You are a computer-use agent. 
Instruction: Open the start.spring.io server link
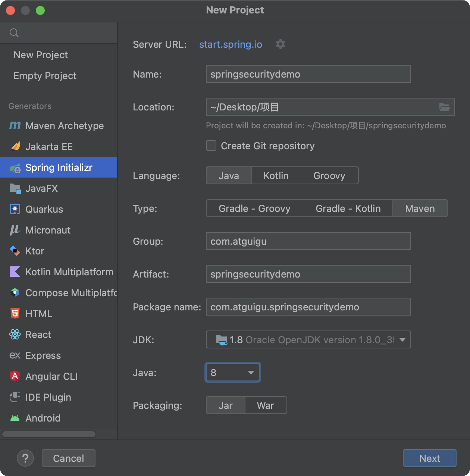tap(231, 44)
